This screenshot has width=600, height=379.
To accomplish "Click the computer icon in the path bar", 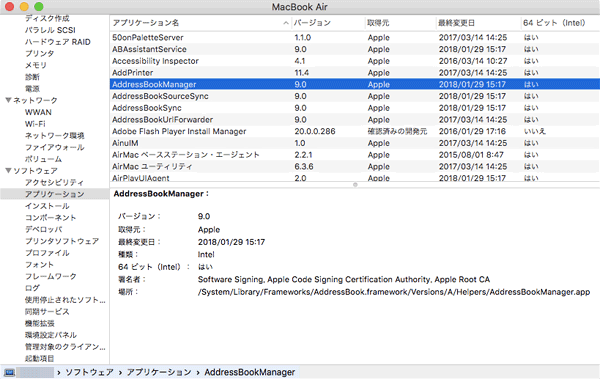I will 9,372.
